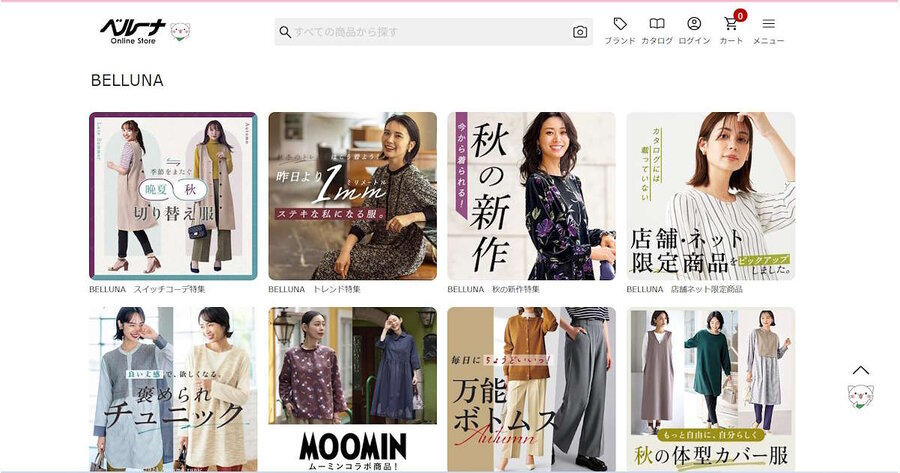The height and width of the screenshot is (473, 900).
Task: Open the カート shopping cart
Action: tap(731, 24)
